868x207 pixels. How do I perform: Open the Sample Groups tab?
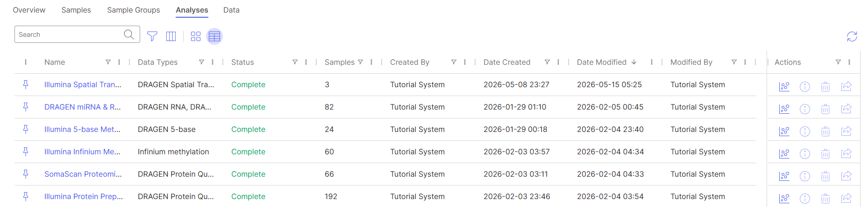tap(134, 10)
